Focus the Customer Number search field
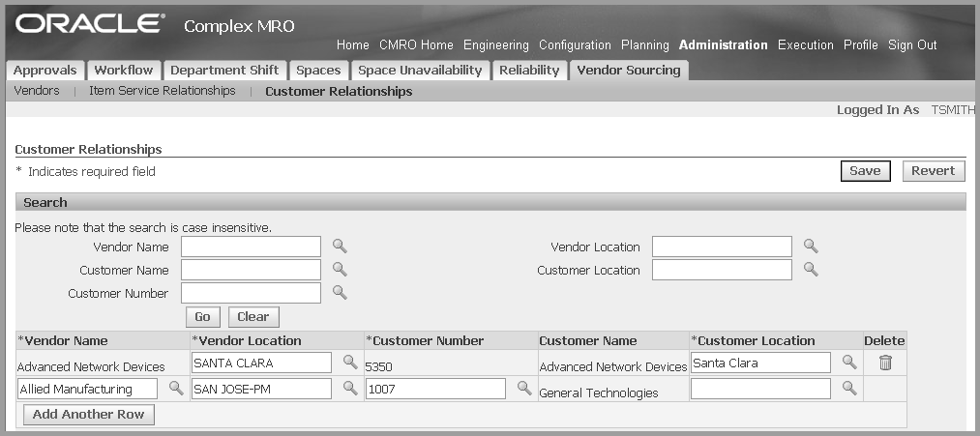Image resolution: width=980 pixels, height=436 pixels. coord(251,293)
